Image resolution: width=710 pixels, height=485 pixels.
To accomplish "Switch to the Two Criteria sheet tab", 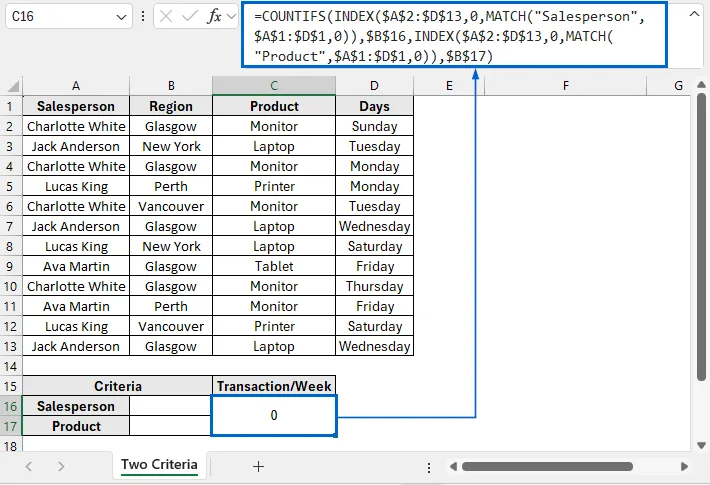I will (x=159, y=465).
